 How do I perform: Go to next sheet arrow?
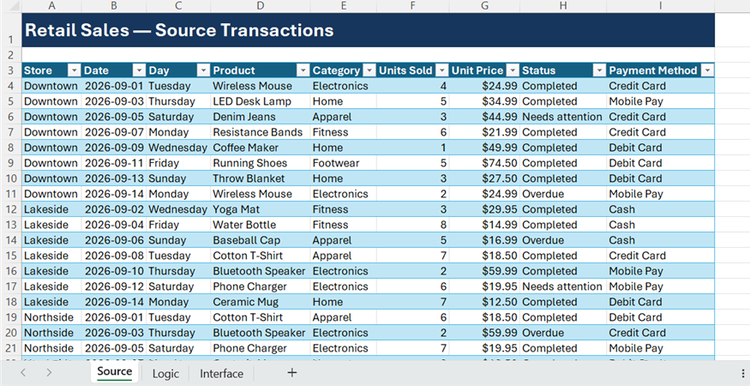(49, 373)
